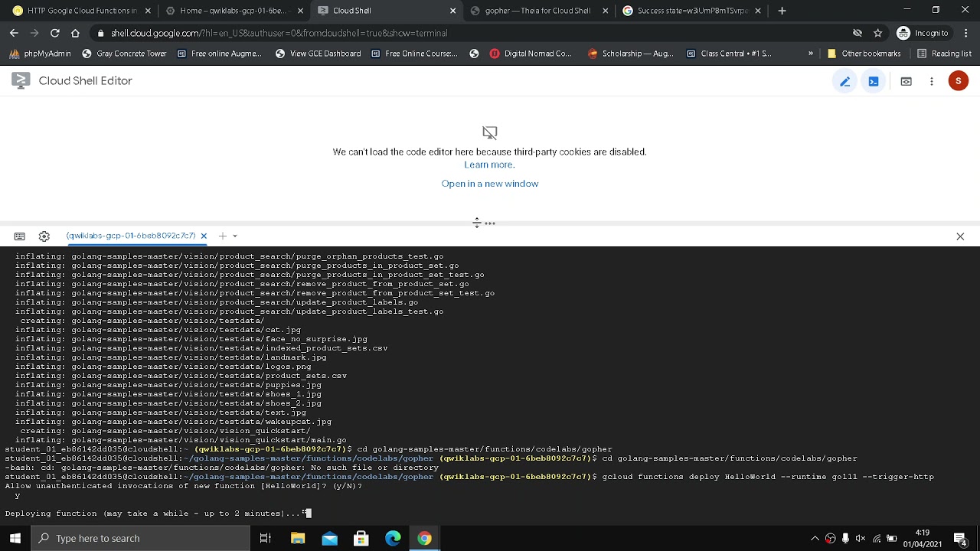The image size is (980, 551).
Task: Open the Free Online Course... bookmark
Action: tap(414, 54)
